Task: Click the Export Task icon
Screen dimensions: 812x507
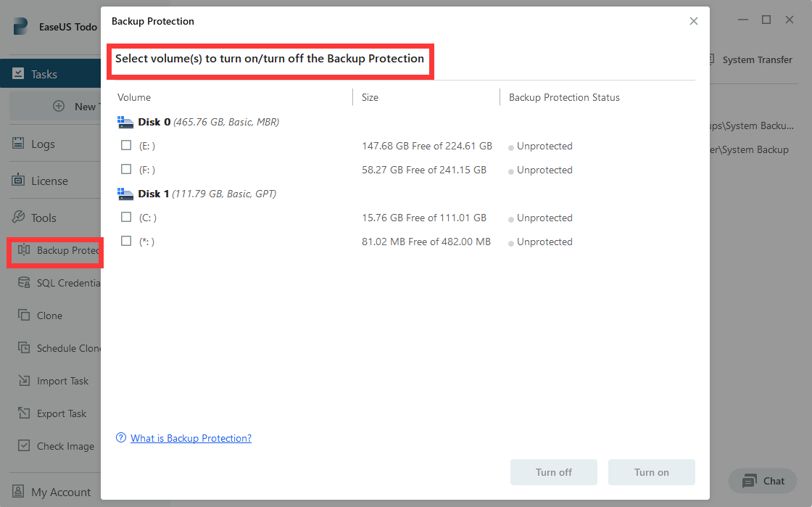Action: [x=24, y=413]
